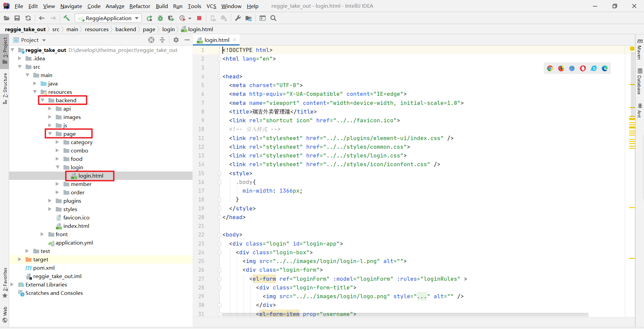The image size is (644, 329).
Task: Expand the .idea folder
Action: click(x=20, y=58)
